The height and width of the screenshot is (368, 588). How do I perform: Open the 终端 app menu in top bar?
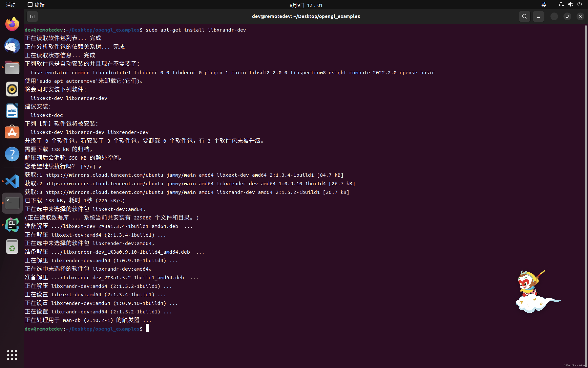click(36, 5)
